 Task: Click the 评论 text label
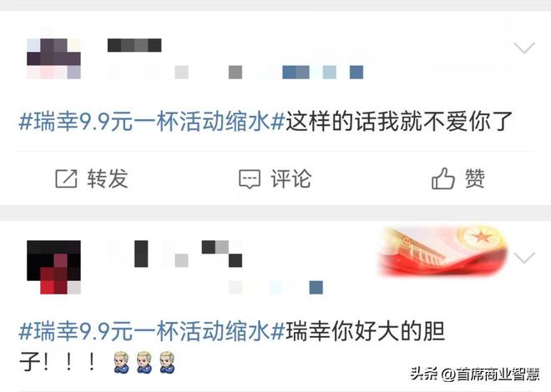coord(291,178)
